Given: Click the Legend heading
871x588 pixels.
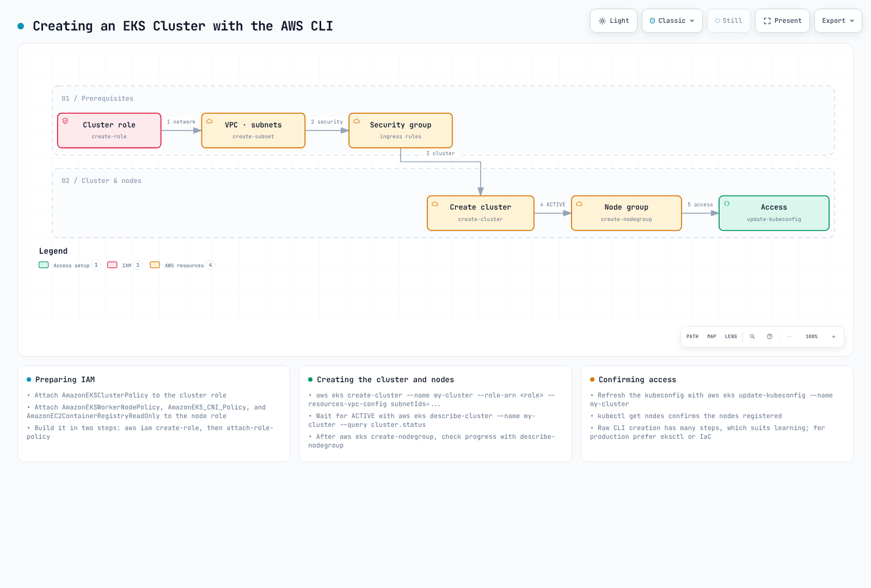Looking at the screenshot, I should [53, 251].
